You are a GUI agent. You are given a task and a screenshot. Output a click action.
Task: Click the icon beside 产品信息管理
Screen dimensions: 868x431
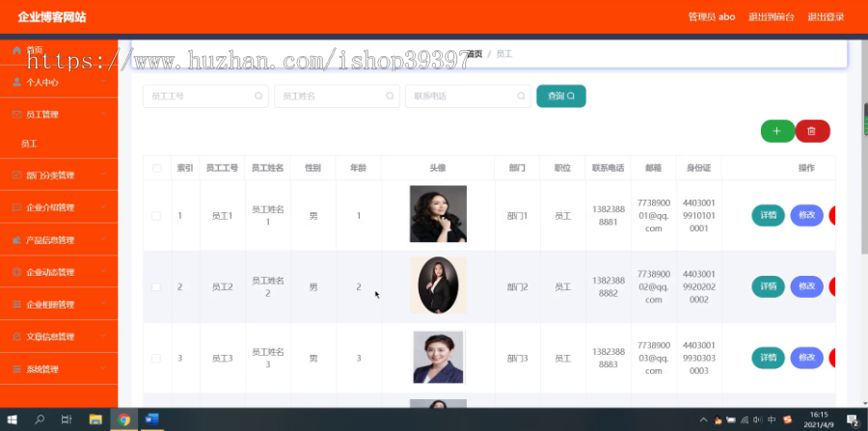[x=16, y=240]
